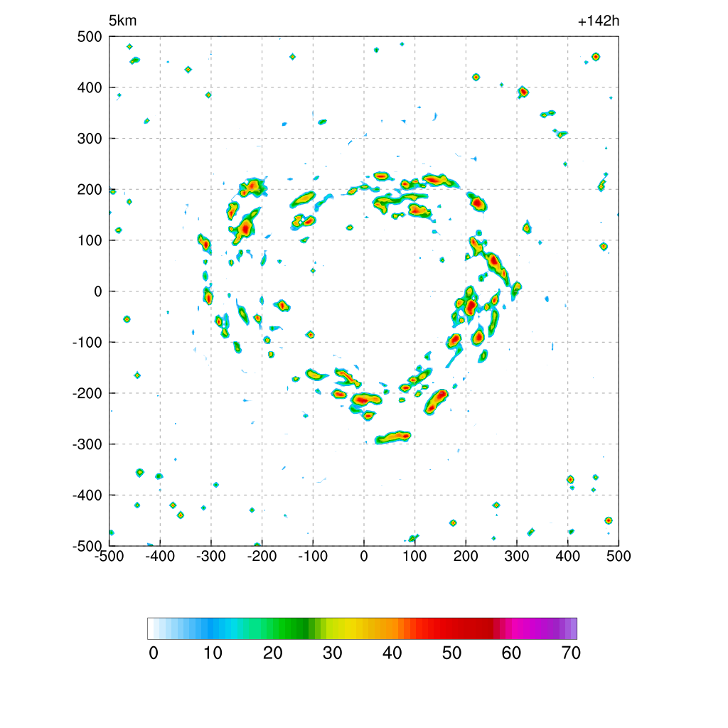Select the y-axis label '-100'
Viewport: 728px width, 728px height.
pos(87,342)
